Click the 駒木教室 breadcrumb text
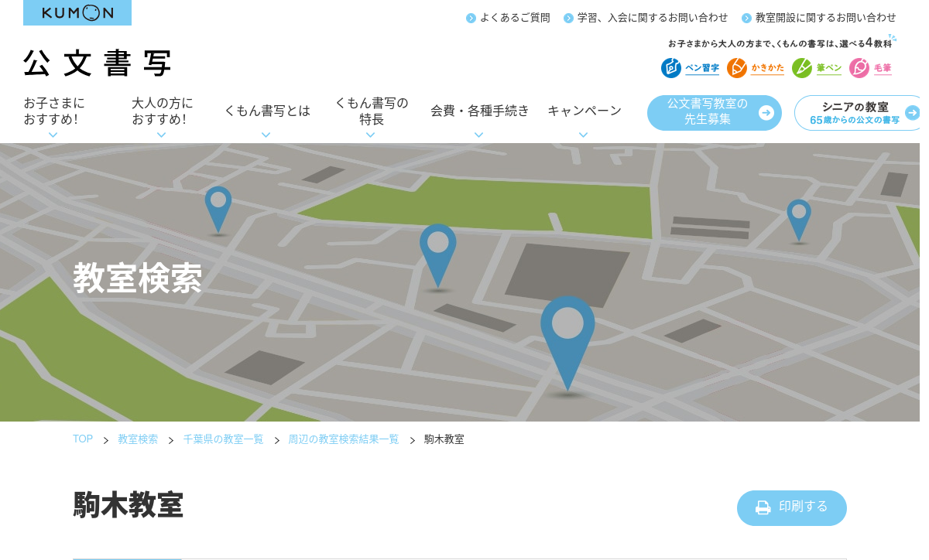 444,439
